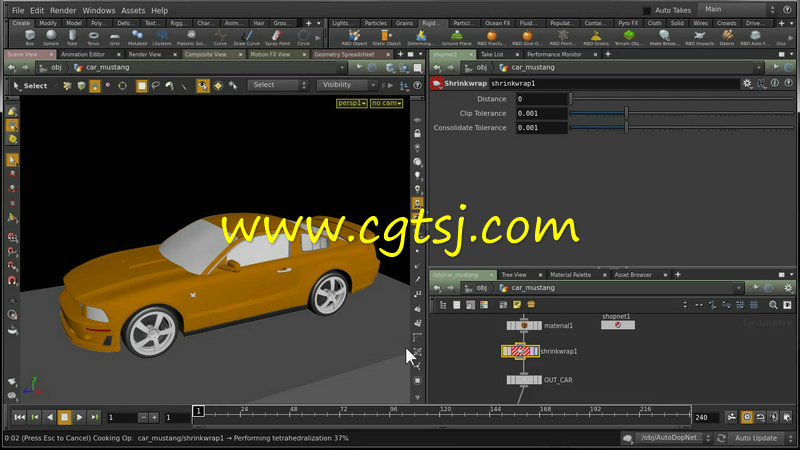The image size is (800, 450).
Task: Toggle real time playback button
Action: [746, 417]
